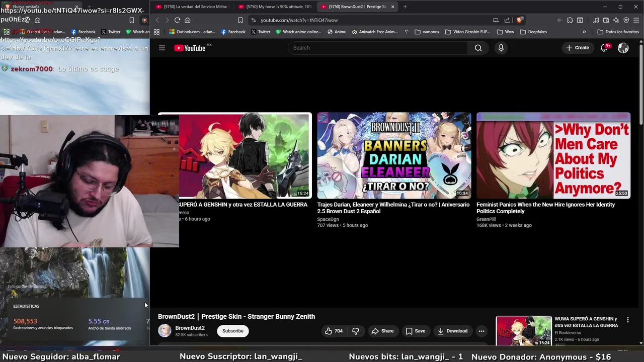The image size is (644, 362).
Task: Click the address bar URL youtube.com/watch
Action: point(299,20)
